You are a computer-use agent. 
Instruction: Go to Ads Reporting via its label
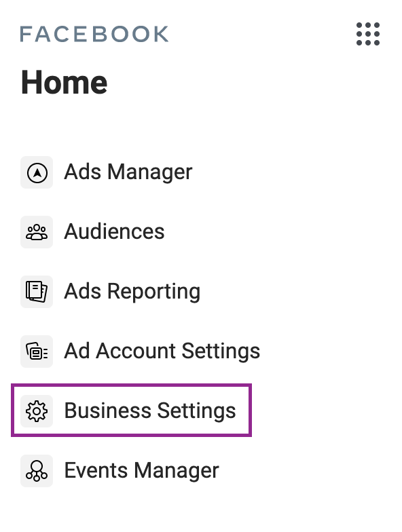(132, 292)
